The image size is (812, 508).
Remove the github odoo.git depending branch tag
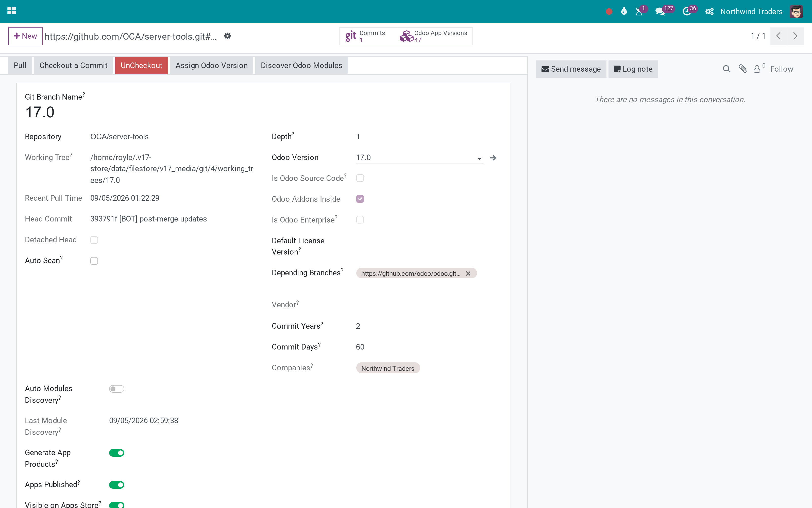tap(468, 274)
